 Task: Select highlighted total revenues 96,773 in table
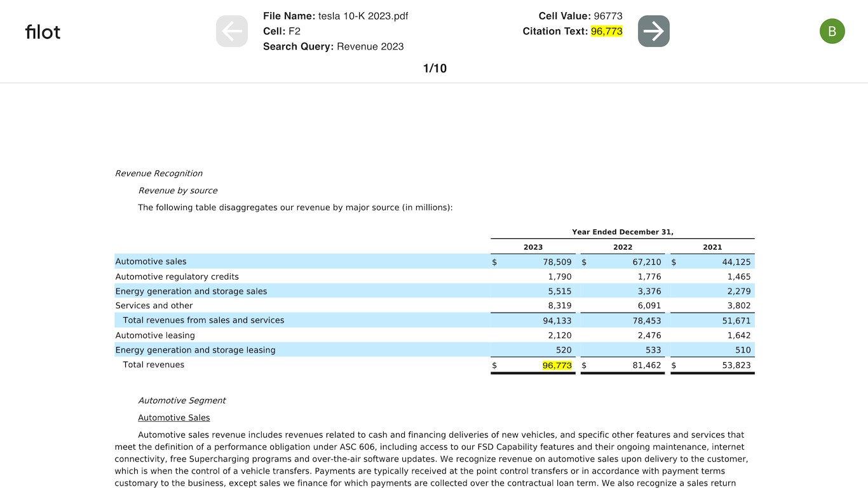pos(557,365)
